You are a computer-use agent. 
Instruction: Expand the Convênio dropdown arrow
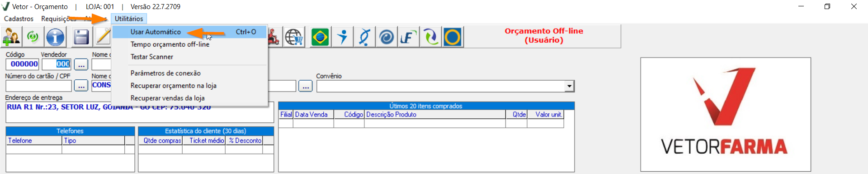tap(570, 86)
